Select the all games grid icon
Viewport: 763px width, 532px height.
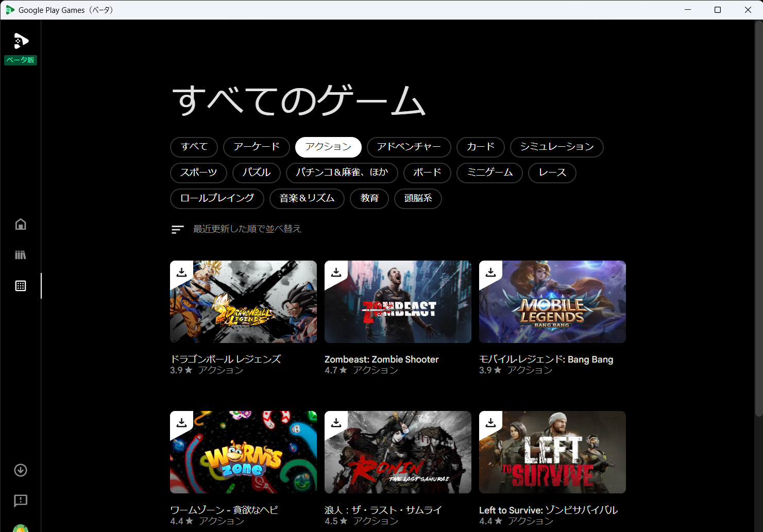pyautogui.click(x=20, y=285)
